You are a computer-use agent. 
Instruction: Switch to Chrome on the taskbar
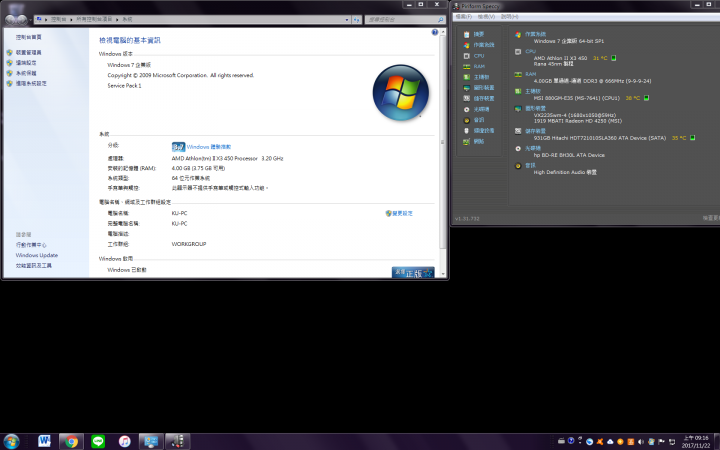pos(71,442)
